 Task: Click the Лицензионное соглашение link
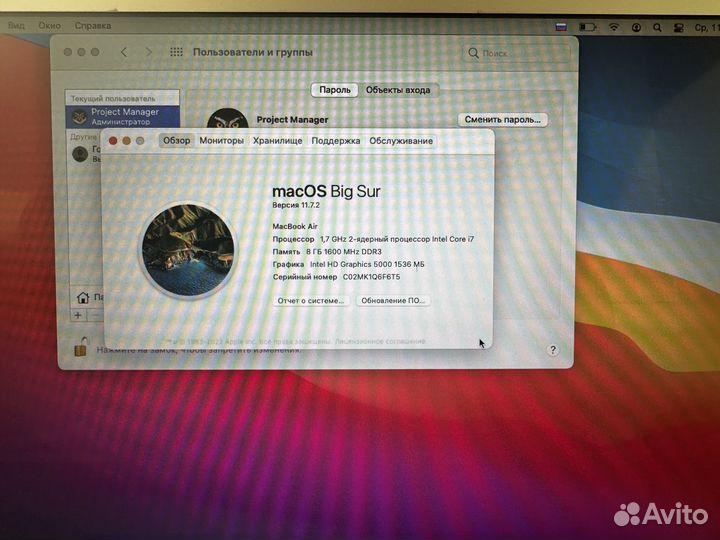point(380,341)
